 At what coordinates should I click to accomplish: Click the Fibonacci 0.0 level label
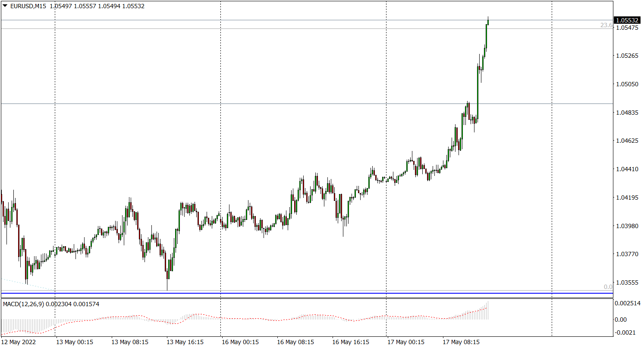point(608,287)
